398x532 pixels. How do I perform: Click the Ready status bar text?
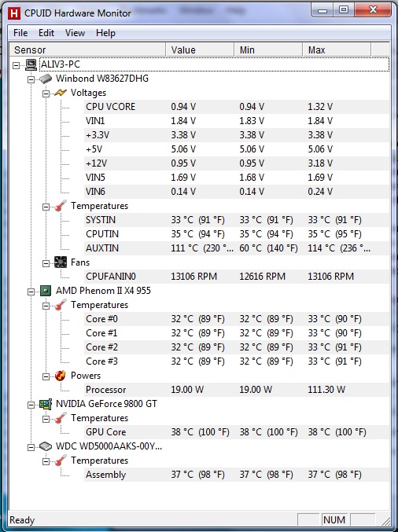[22, 519]
